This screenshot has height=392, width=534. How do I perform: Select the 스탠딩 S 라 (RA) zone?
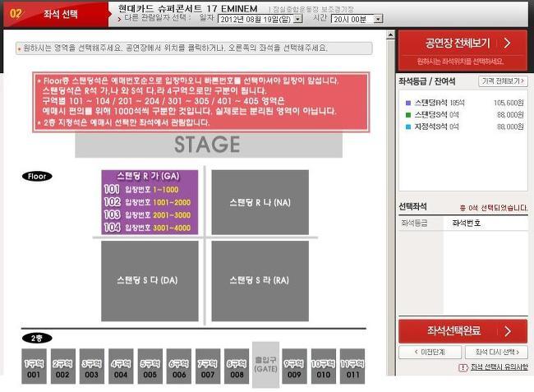[x=260, y=280]
